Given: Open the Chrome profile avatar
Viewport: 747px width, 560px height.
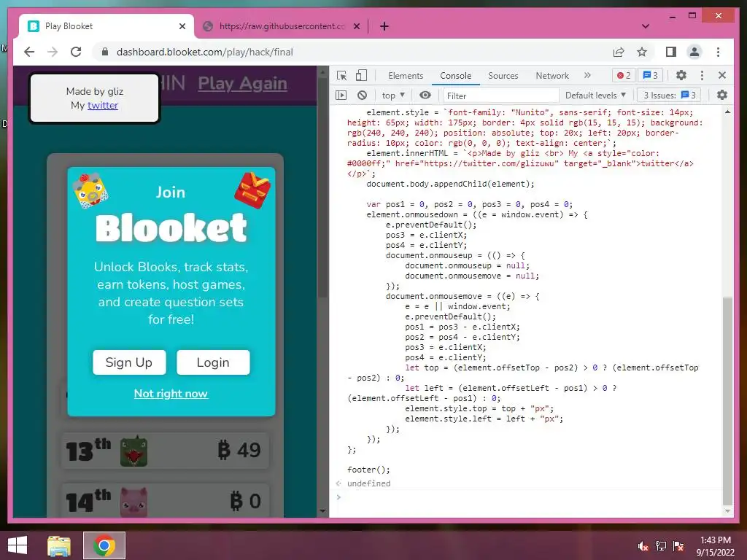Looking at the screenshot, I should click(x=694, y=52).
